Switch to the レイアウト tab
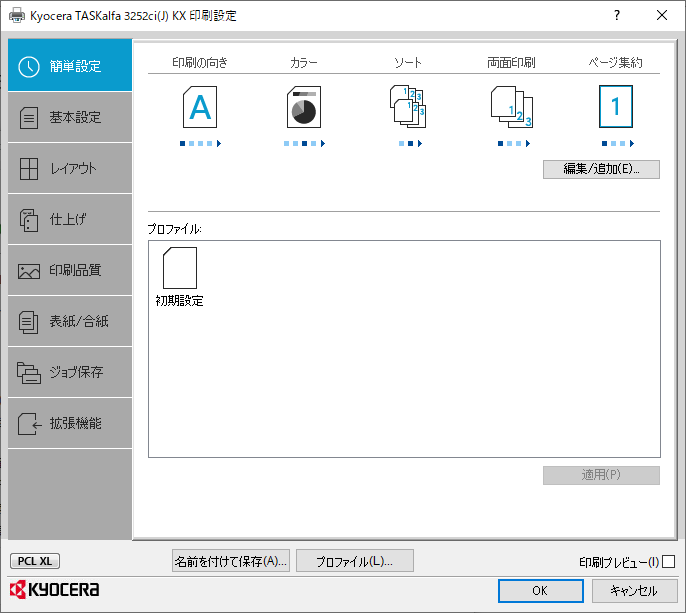Viewport: 686px width, 613px height. pyautogui.click(x=70, y=168)
